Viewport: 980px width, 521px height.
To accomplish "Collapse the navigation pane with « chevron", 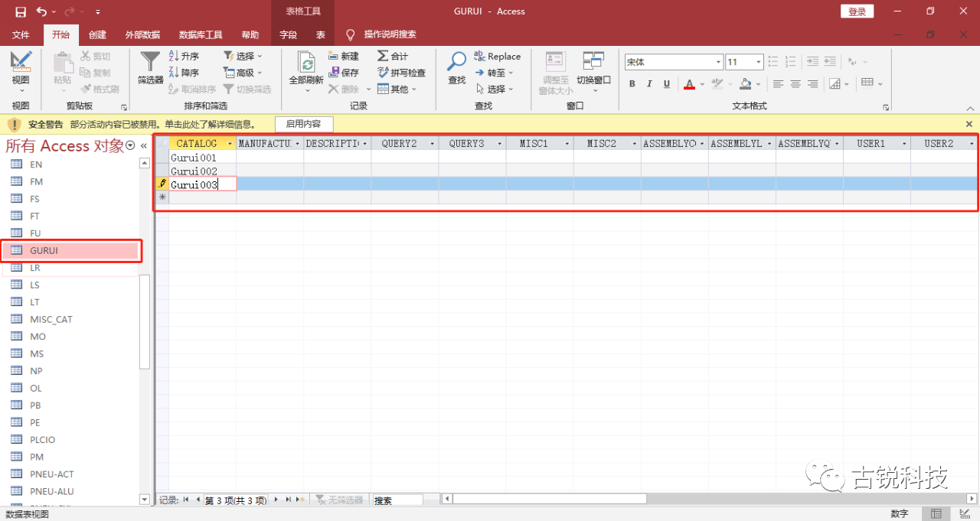I will 143,145.
